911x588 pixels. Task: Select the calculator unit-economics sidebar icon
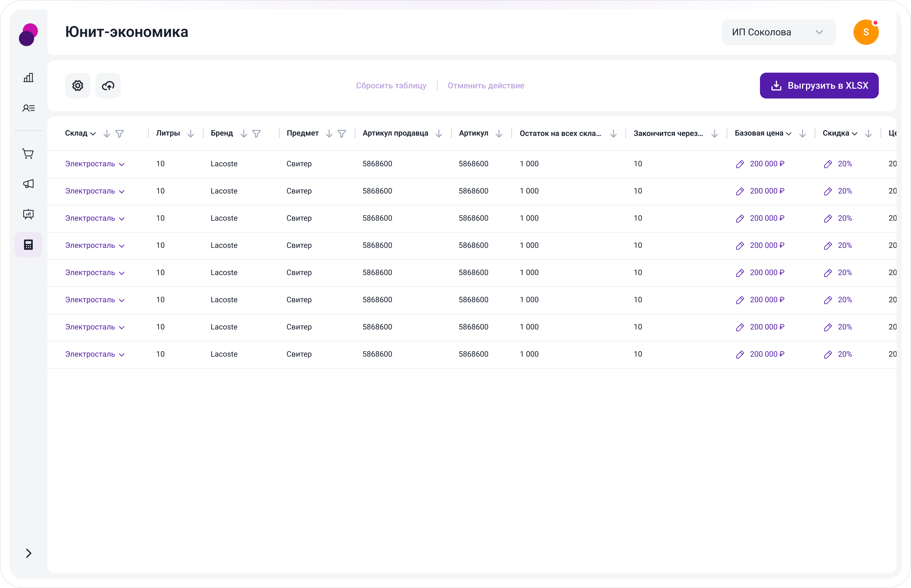pos(28,245)
